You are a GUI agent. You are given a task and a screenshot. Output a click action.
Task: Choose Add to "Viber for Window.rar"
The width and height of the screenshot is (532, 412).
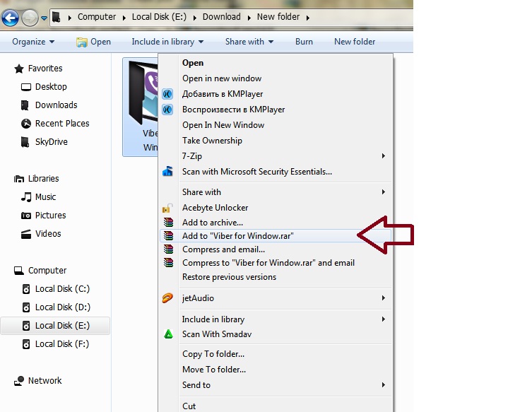tap(276, 236)
